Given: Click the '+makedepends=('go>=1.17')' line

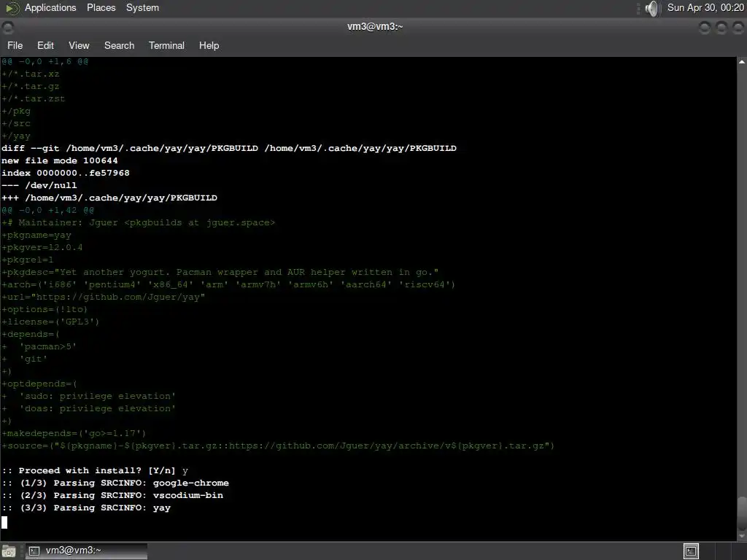Looking at the screenshot, I should (74, 433).
